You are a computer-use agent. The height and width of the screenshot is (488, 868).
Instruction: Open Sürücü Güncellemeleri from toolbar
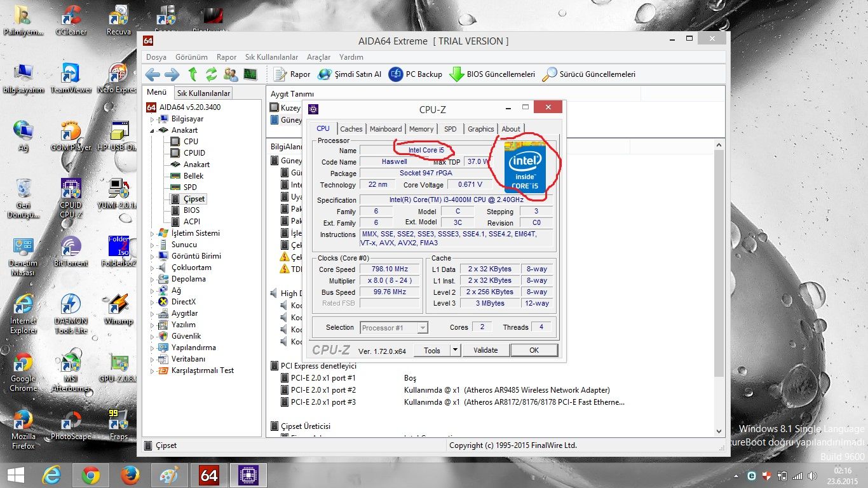(589, 74)
